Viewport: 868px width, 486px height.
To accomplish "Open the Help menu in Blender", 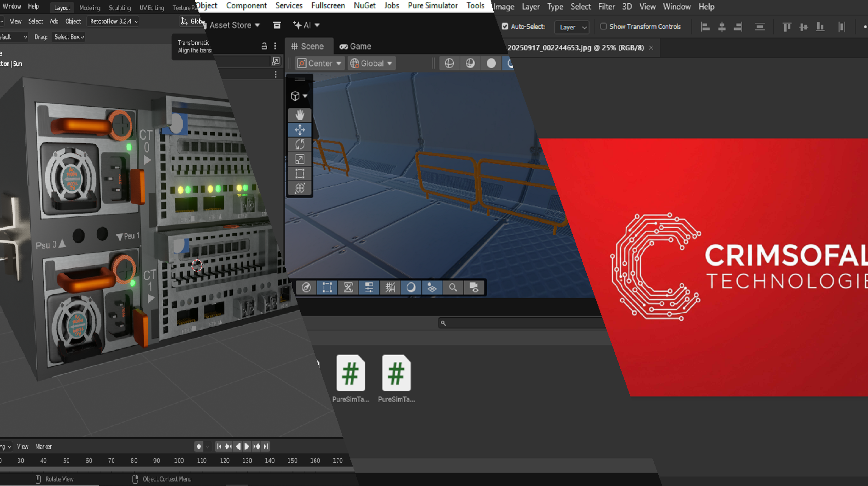I will [x=33, y=6].
